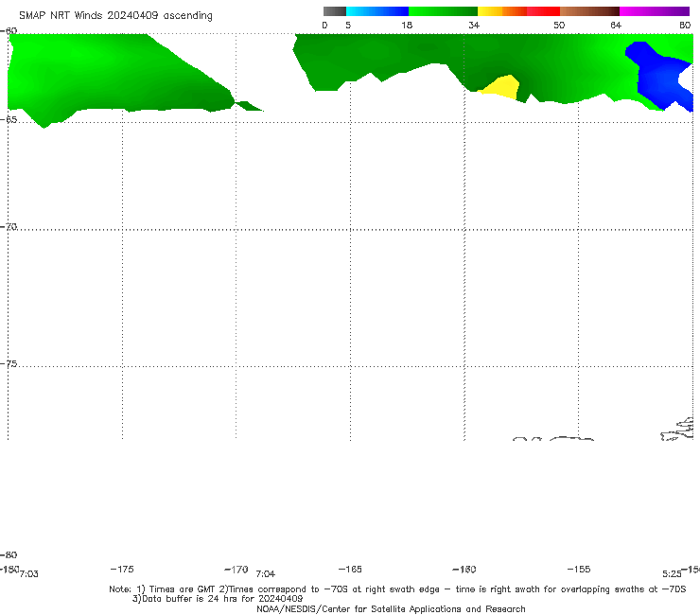Click the '34' label under the color scale

(474, 25)
